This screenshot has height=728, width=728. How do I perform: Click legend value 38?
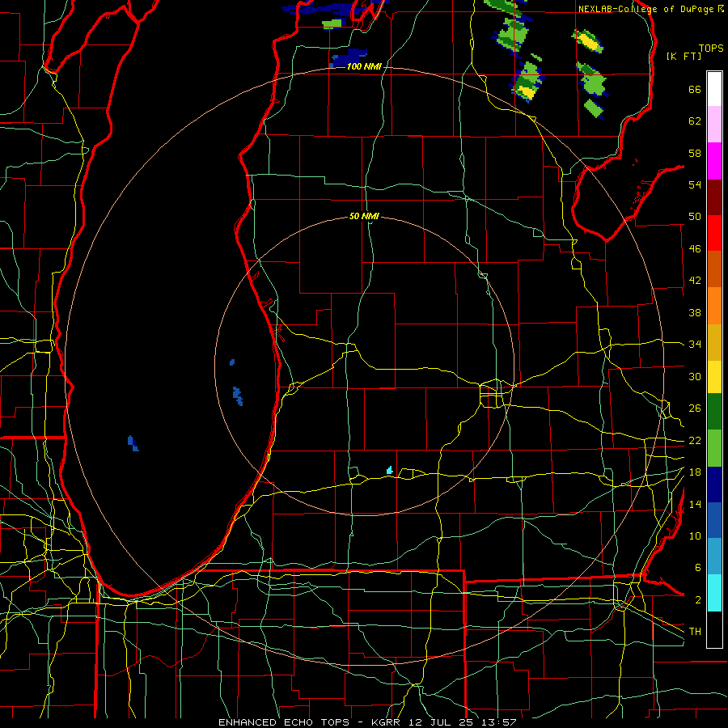[x=695, y=312]
